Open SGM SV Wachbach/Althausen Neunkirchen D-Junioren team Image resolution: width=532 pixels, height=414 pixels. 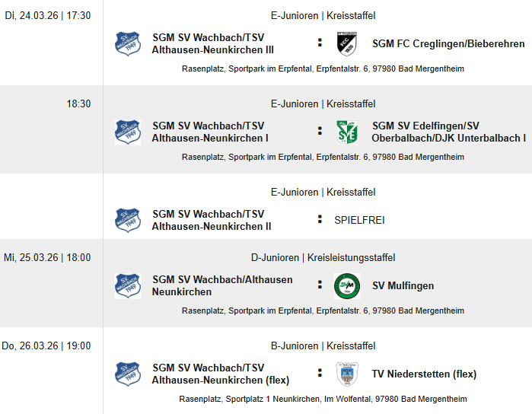coord(221,285)
